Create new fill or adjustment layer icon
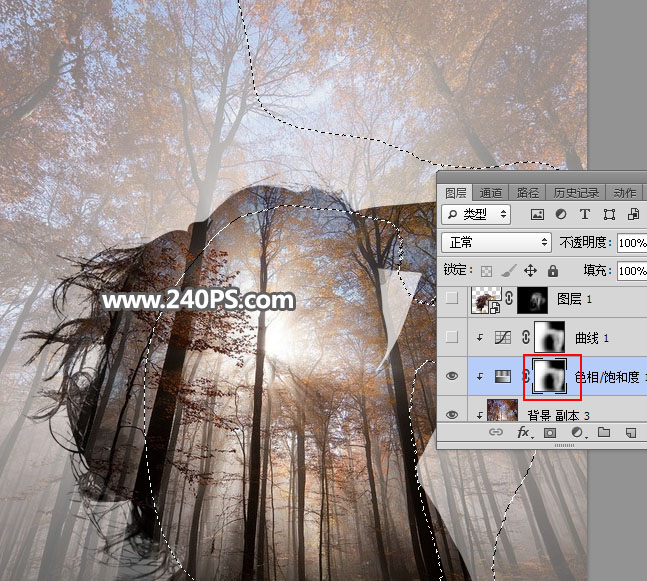647x581 pixels. 578,432
